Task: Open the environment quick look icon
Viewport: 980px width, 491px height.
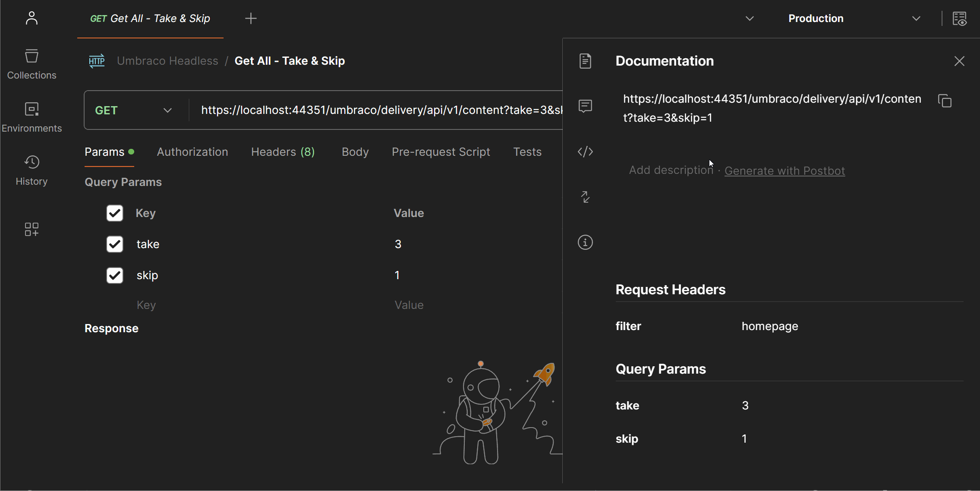Action: tap(960, 19)
